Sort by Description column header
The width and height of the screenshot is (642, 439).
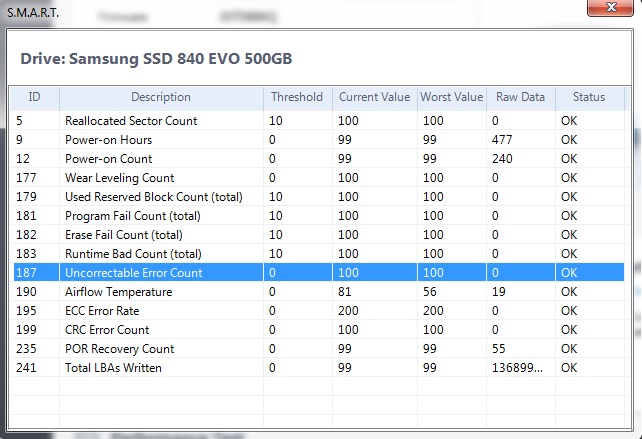(x=161, y=97)
